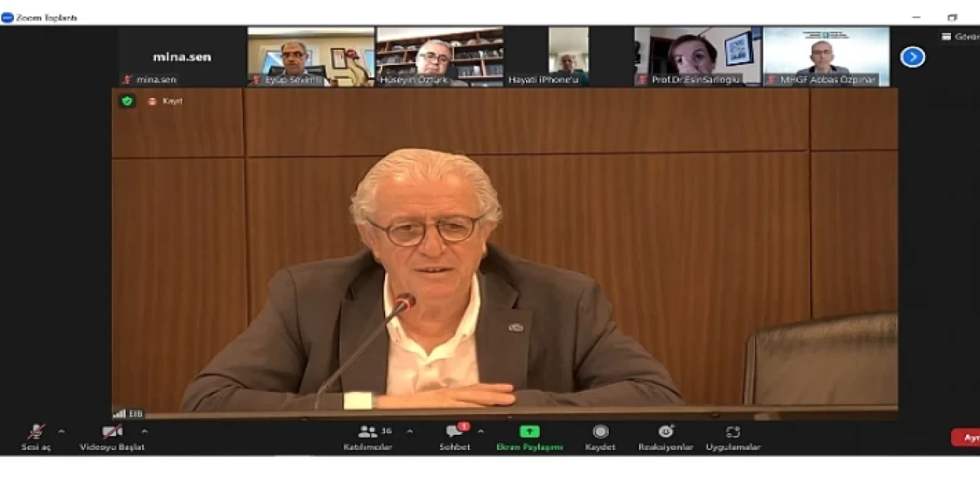Open the Katılımcılar participants panel
Viewport: 980px width, 483px height.
[367, 432]
